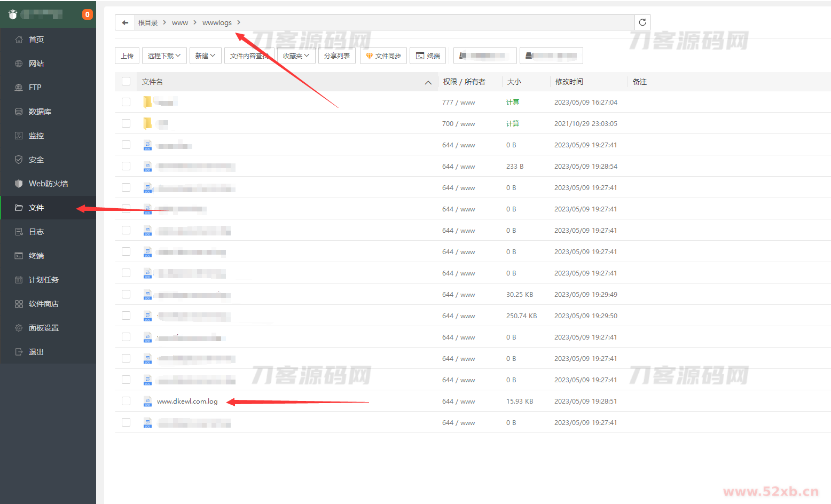The height and width of the screenshot is (504, 831).
Task: Click the www.dkewl.com.log file icon
Action: pyautogui.click(x=147, y=401)
